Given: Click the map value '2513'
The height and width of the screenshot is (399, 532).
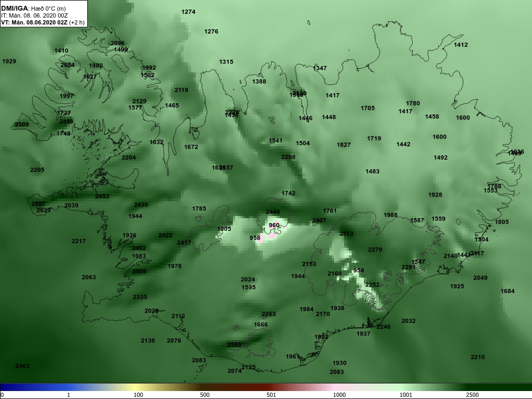Looking at the screenshot, I should [346, 234].
